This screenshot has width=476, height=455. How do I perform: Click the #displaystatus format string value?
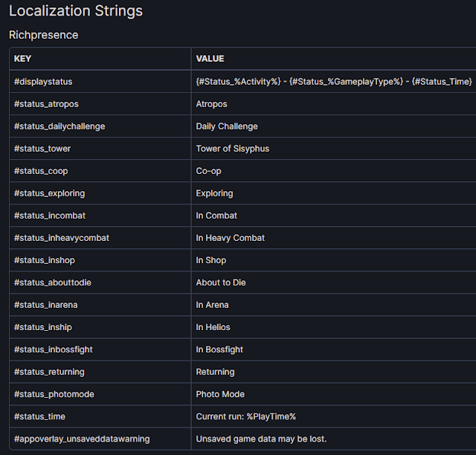point(333,82)
